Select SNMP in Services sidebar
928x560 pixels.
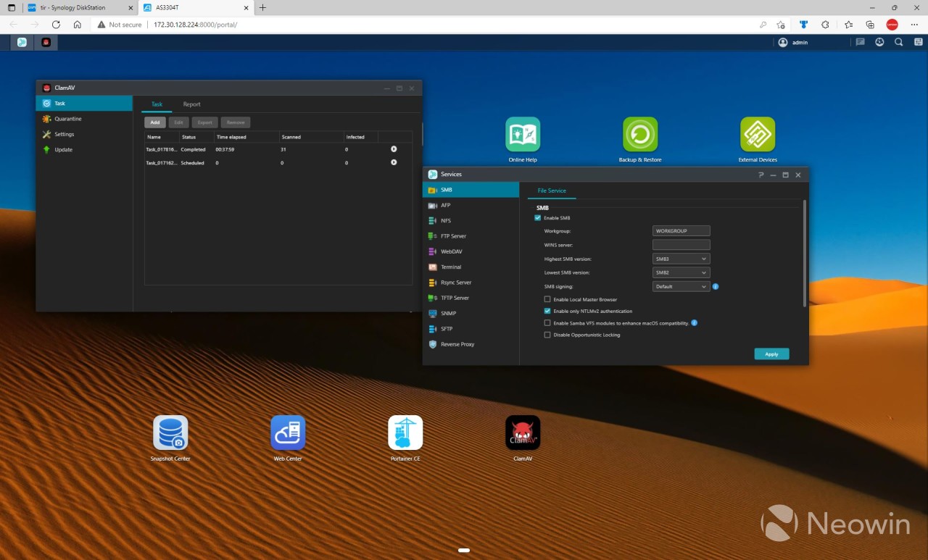[471, 314]
